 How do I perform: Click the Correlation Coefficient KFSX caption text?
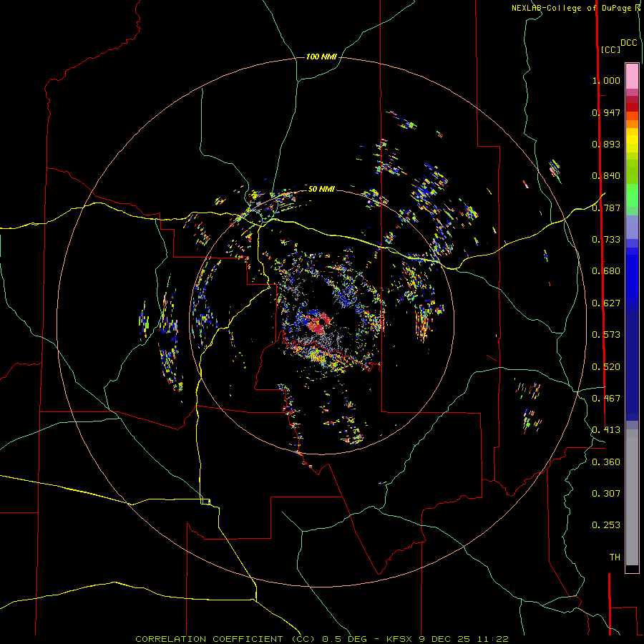coord(322,639)
